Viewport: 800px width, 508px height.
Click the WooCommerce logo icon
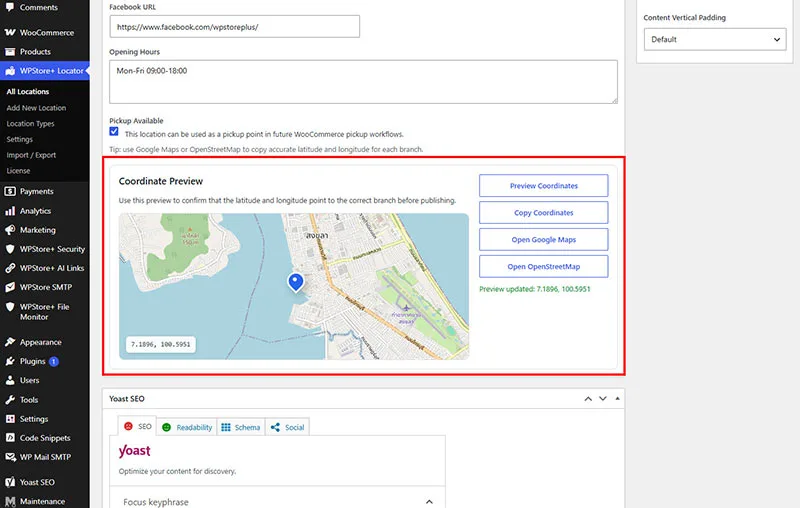(x=10, y=32)
